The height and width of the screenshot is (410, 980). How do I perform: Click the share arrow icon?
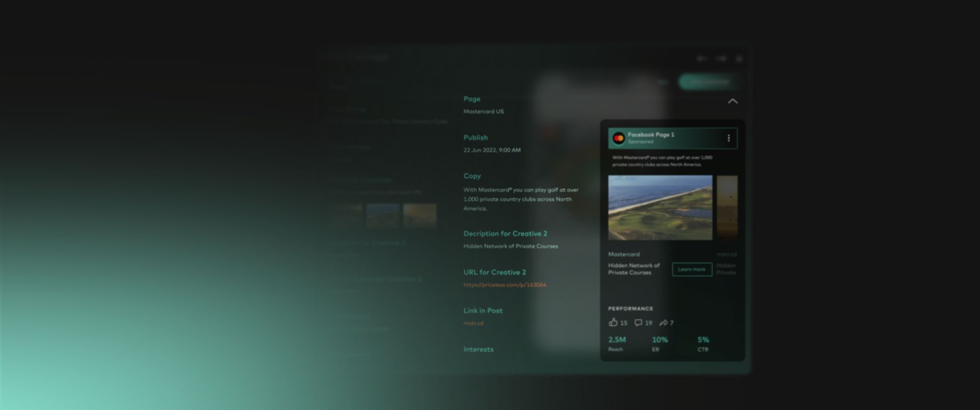click(x=663, y=323)
